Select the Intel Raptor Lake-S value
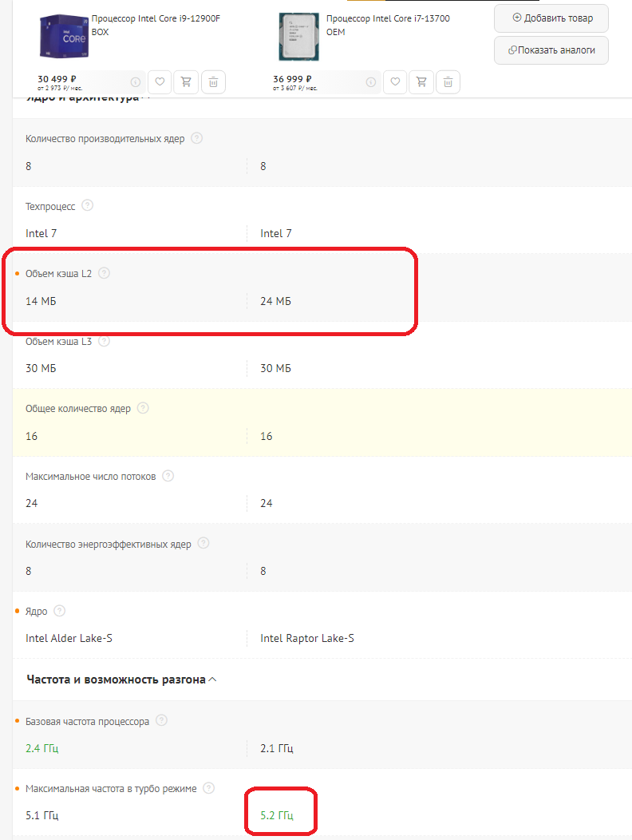The width and height of the screenshot is (632, 840). 307,638
